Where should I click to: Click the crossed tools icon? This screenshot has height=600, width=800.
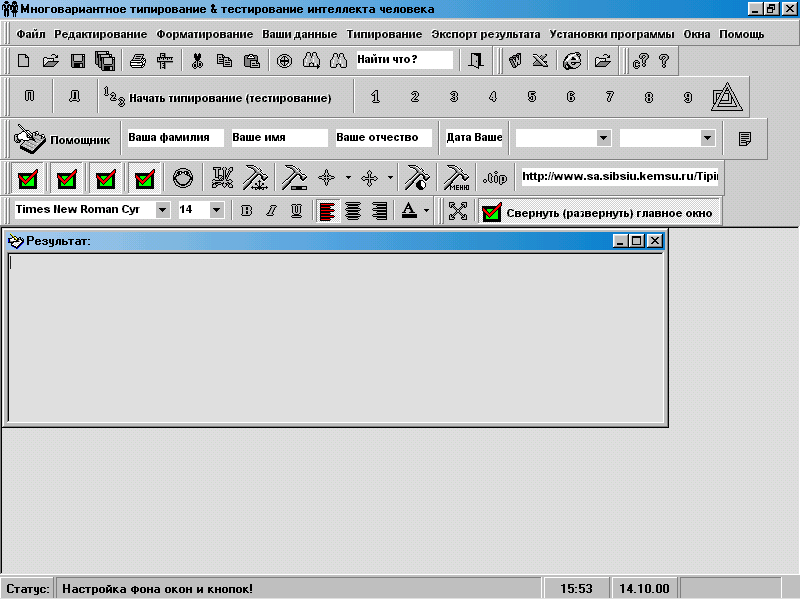pyautogui.click(x=222, y=178)
